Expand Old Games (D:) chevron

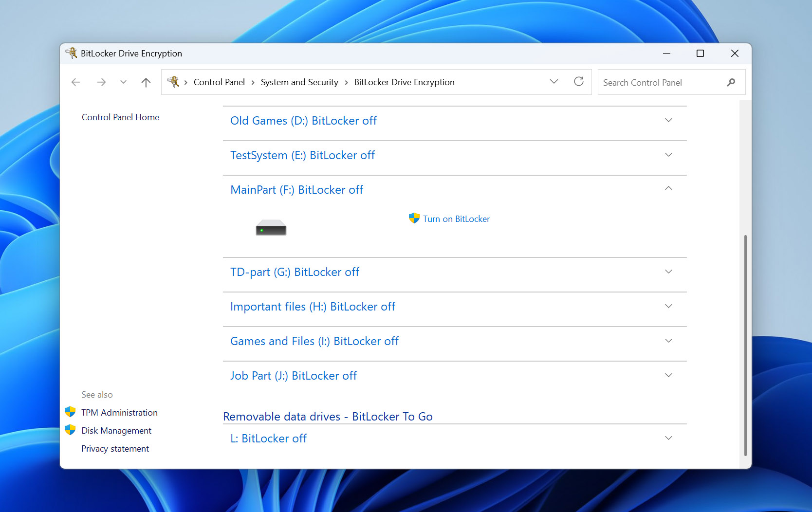pos(668,120)
